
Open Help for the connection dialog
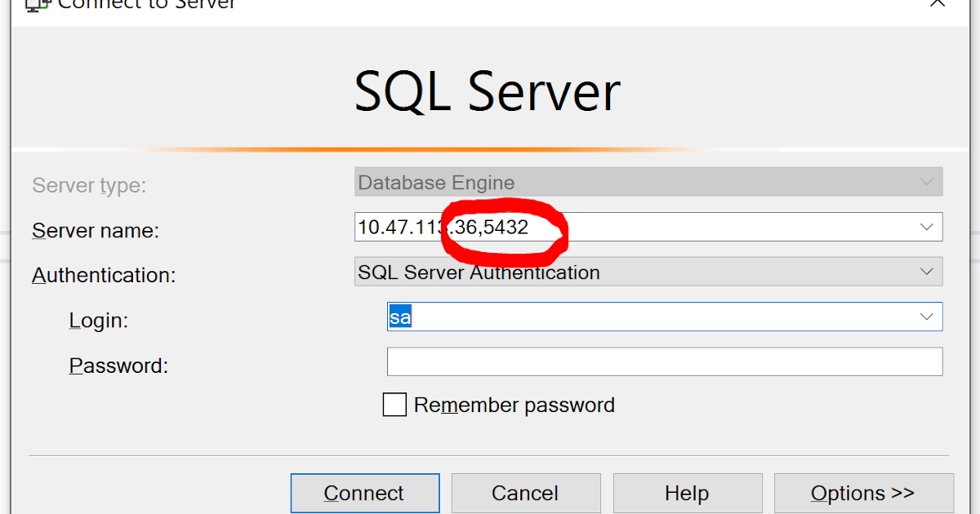tap(687, 493)
